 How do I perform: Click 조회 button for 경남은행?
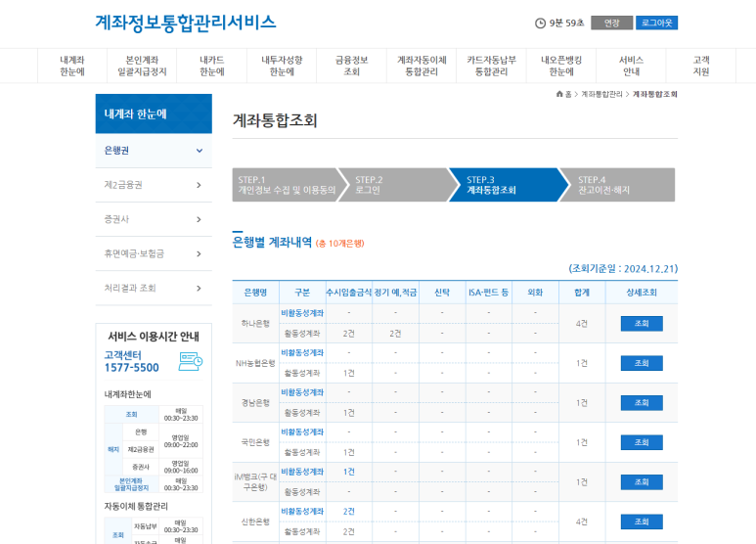click(642, 403)
